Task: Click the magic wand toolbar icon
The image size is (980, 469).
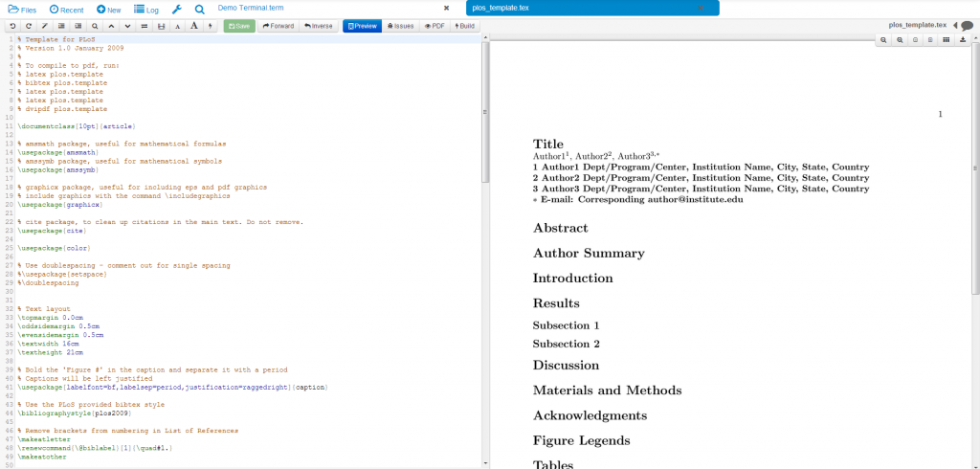Action: (x=45, y=26)
